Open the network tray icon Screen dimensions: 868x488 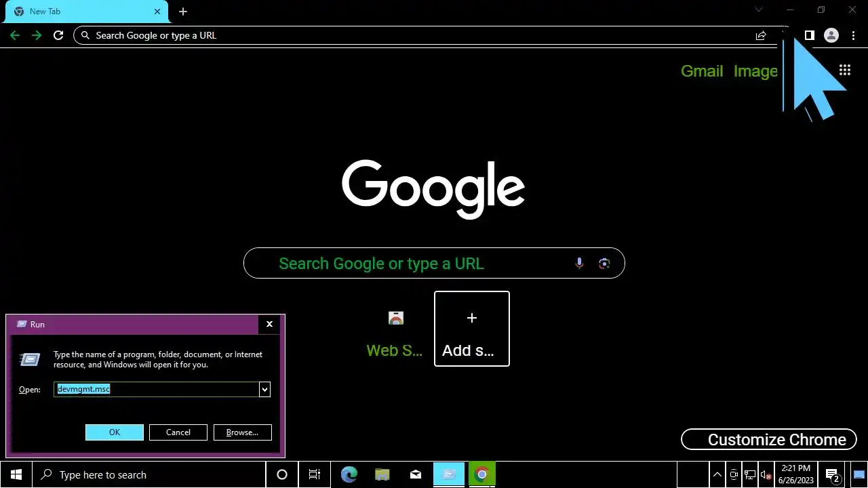[750, 474]
